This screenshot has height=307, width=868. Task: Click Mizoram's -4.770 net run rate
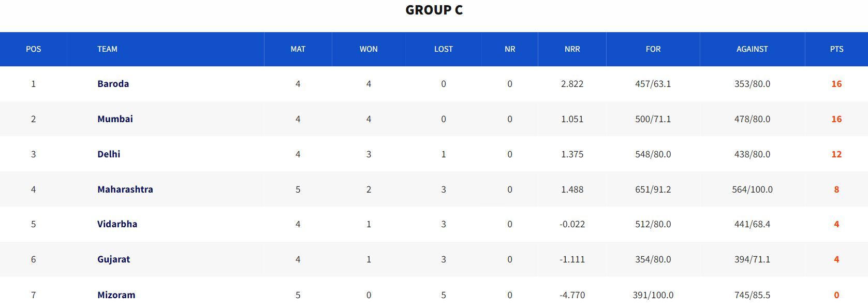[572, 295]
